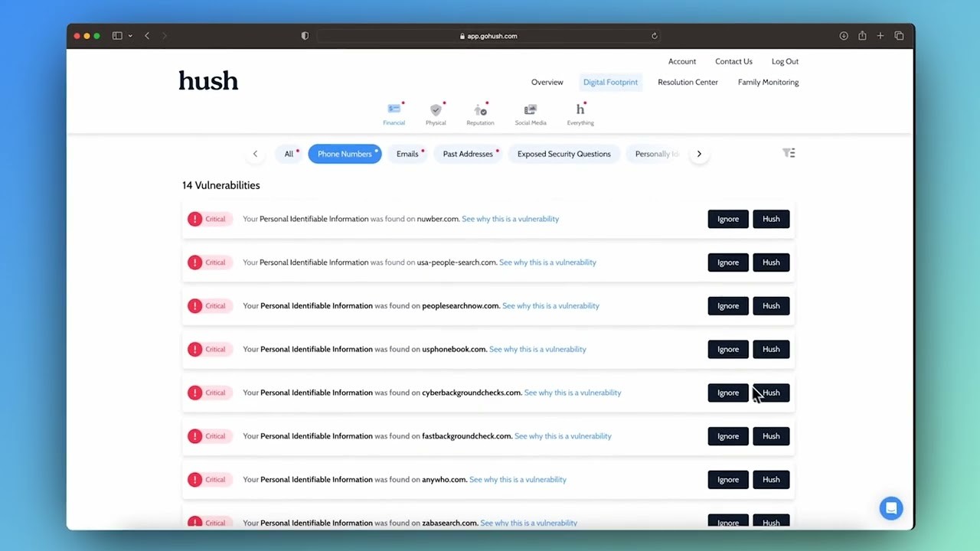Screen dimensions: 980x551
Task: See why peoplesearchnow.com is a vulnerability
Action: coord(550,306)
